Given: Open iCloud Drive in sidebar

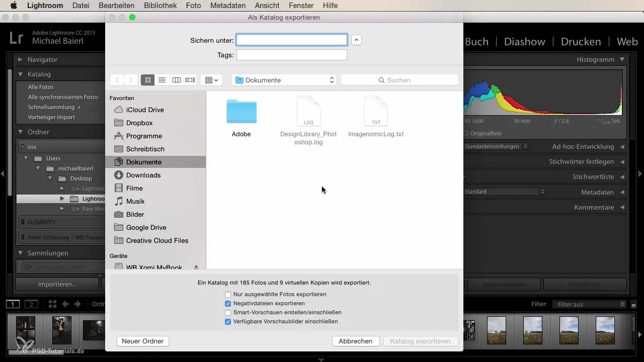Looking at the screenshot, I should pos(145,110).
